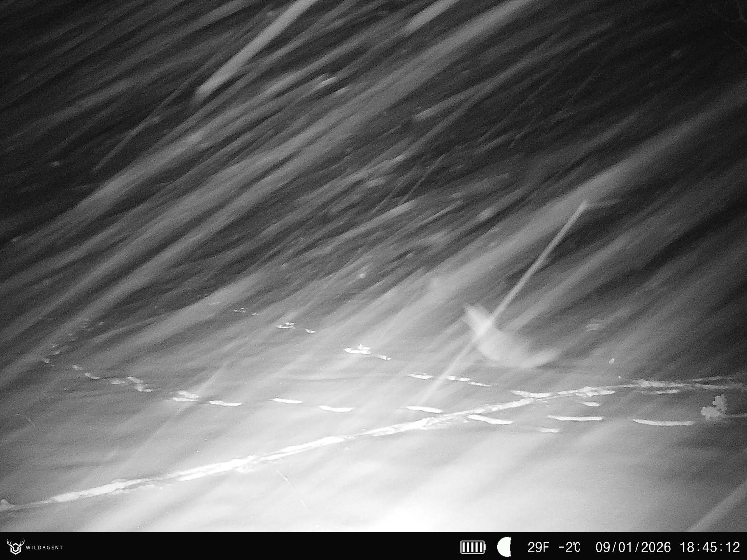The width and height of the screenshot is (747, 560).
Task: Click the battery level indicator icon
Action: coord(473,547)
